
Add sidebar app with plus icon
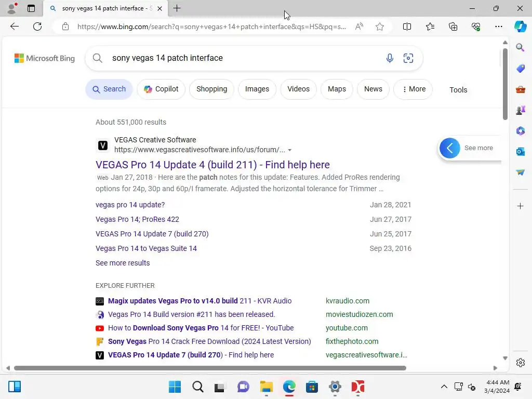click(520, 206)
